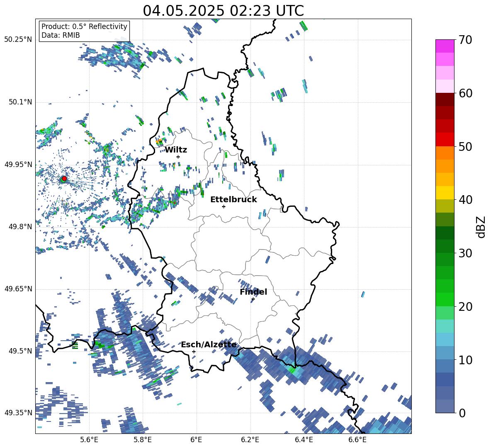
Task: Click the 6.4°E longitude label
Action: point(304,440)
